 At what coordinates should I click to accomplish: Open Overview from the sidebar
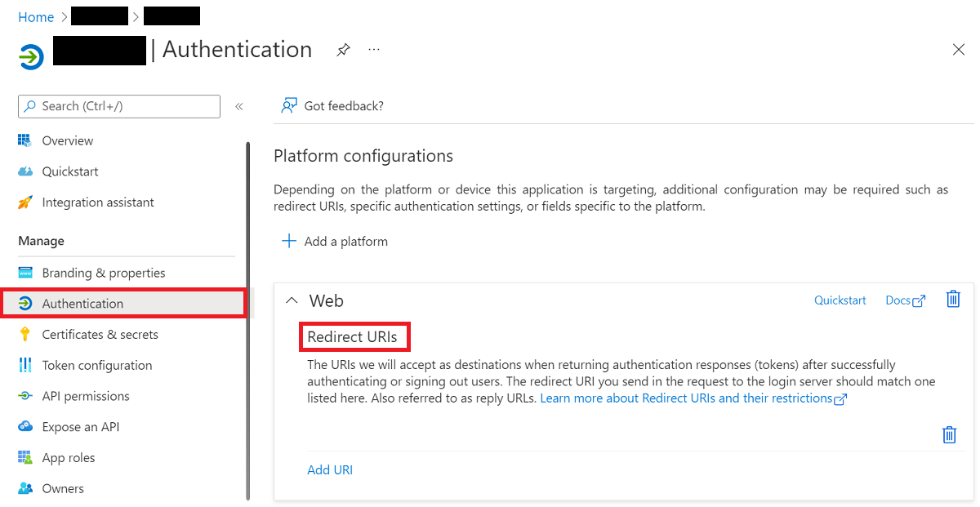67,140
